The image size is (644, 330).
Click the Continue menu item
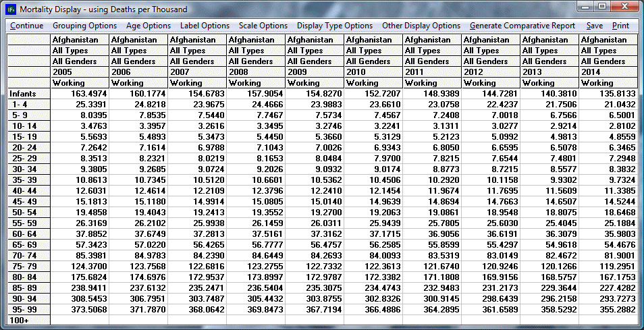point(27,26)
